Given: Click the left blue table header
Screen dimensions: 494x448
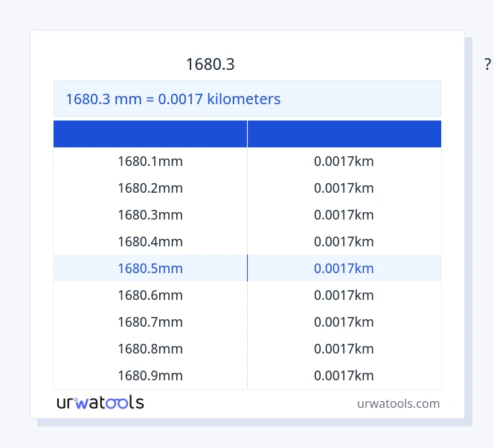Looking at the screenshot, I should point(150,134).
